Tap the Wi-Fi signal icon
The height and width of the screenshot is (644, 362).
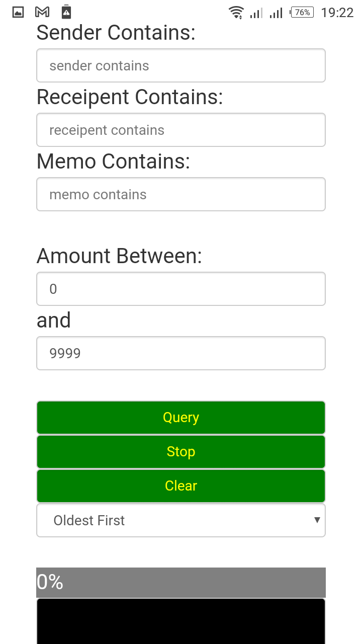click(x=236, y=13)
